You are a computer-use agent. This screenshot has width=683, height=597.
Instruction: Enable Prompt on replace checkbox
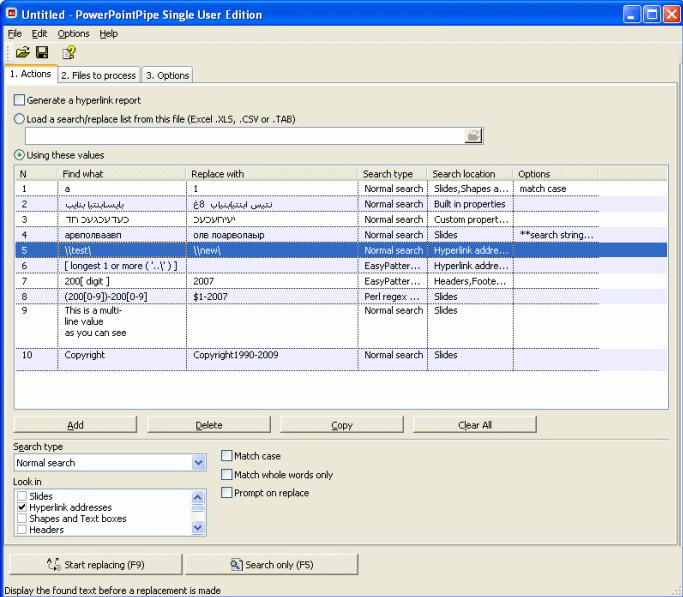[227, 492]
